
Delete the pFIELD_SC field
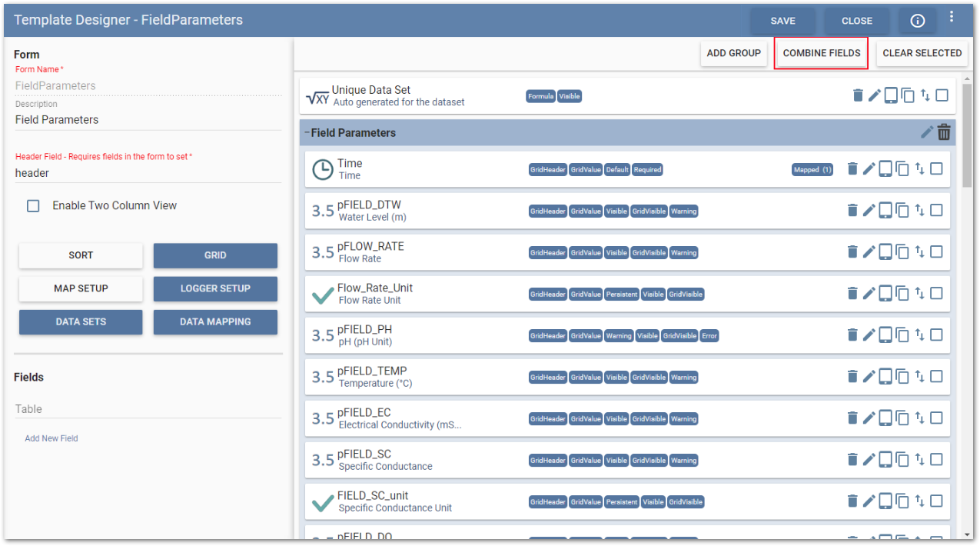click(852, 459)
